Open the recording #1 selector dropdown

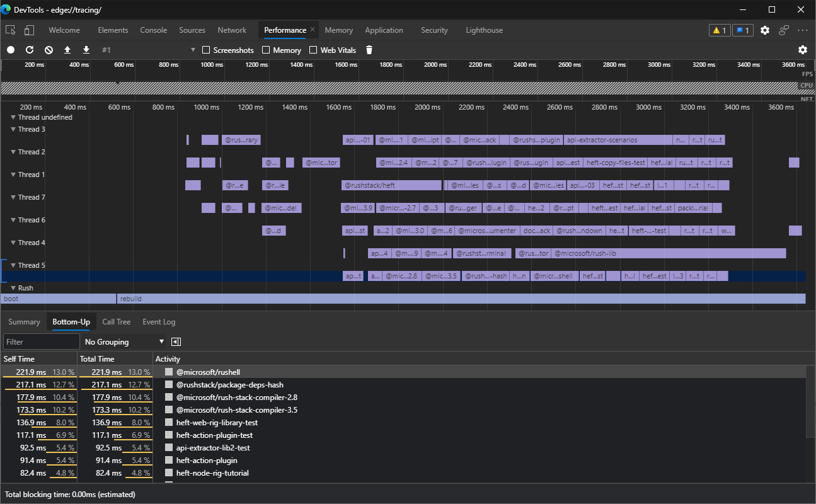148,50
